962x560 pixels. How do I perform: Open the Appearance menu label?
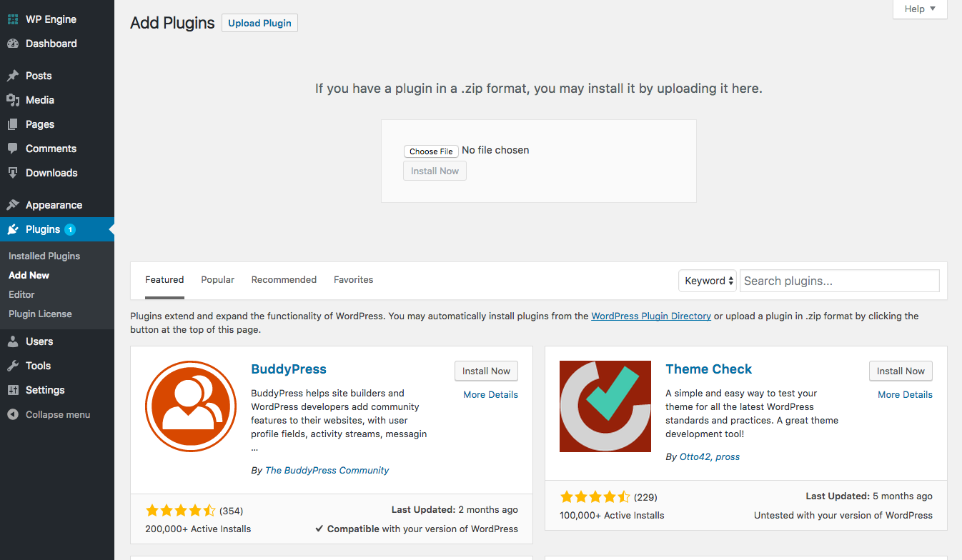pos(54,205)
